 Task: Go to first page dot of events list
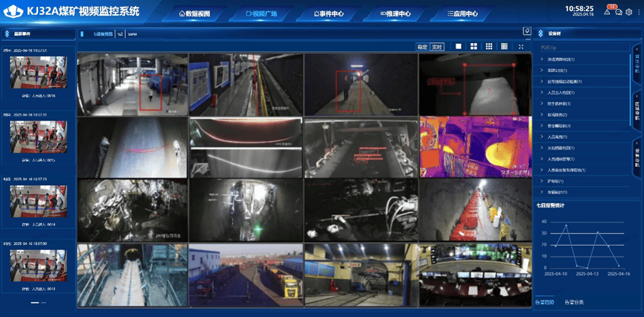click(35, 303)
